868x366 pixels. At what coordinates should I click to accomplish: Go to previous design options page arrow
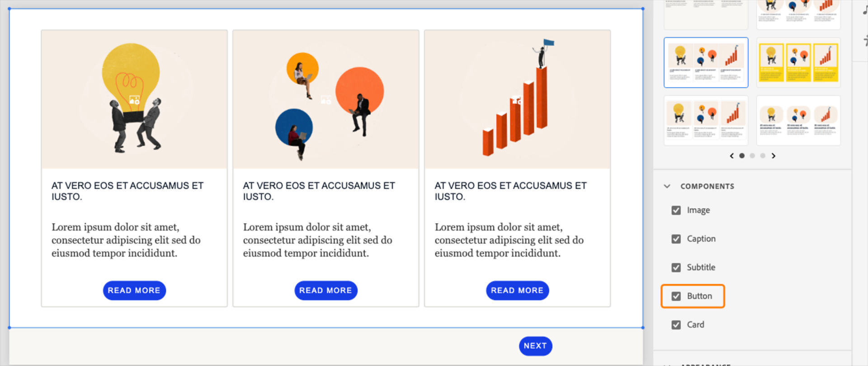pyautogui.click(x=731, y=156)
